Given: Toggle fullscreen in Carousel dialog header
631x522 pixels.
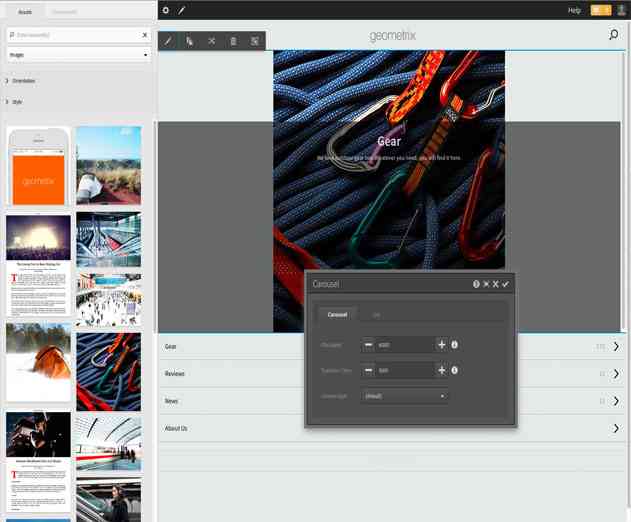Looking at the screenshot, I should coord(486,284).
